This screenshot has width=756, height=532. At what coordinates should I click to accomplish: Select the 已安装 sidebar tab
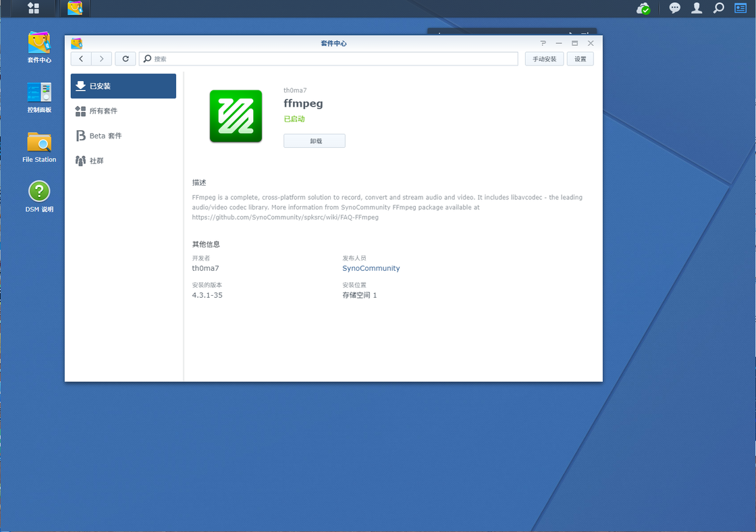(124, 86)
